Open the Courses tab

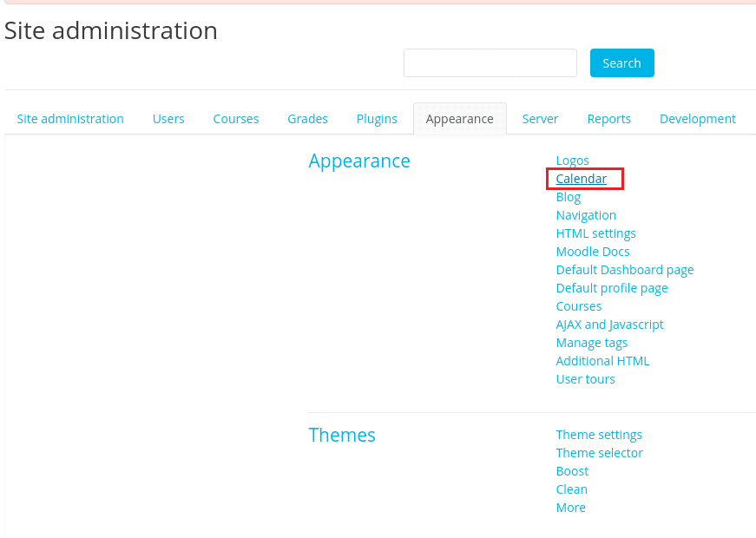pyautogui.click(x=236, y=119)
